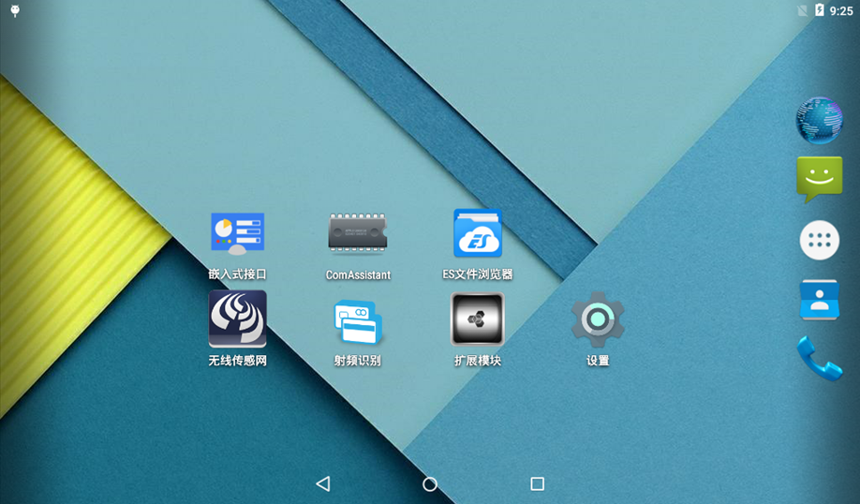Tap the battery charging status icon
This screenshot has height=504, width=860.
820,10
